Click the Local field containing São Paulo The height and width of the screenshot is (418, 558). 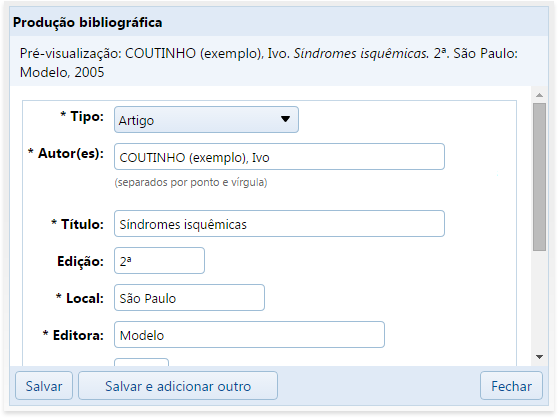tap(189, 298)
